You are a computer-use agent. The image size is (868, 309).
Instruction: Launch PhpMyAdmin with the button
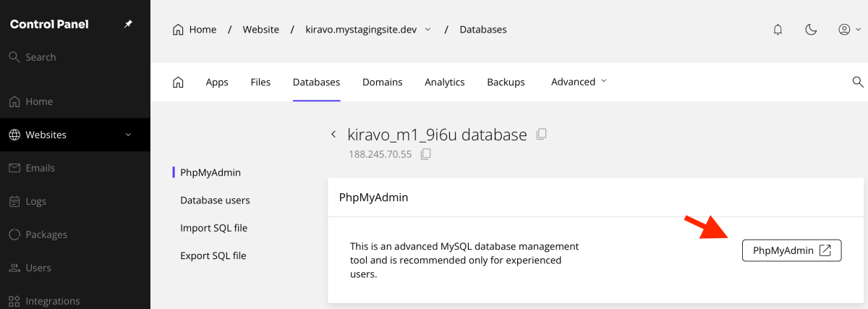792,250
